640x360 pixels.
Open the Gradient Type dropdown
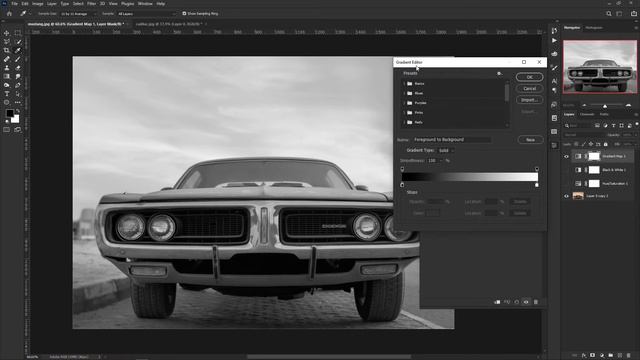click(x=446, y=150)
